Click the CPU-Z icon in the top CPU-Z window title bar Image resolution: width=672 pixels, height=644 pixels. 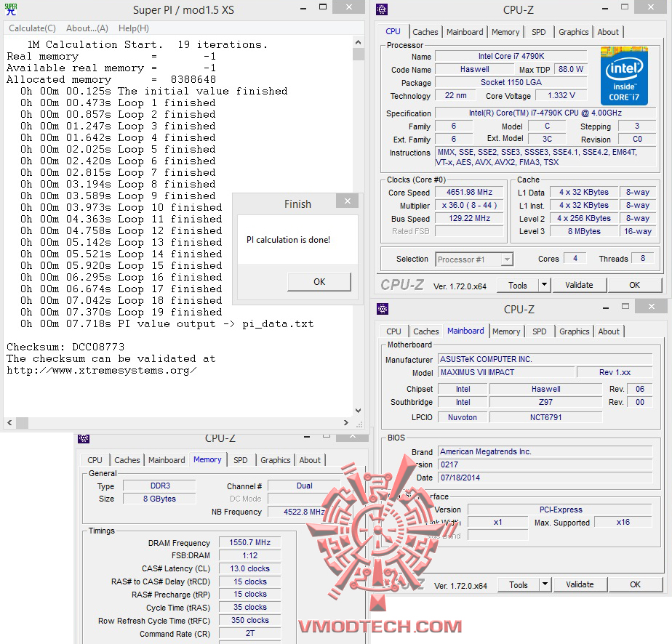click(x=381, y=9)
